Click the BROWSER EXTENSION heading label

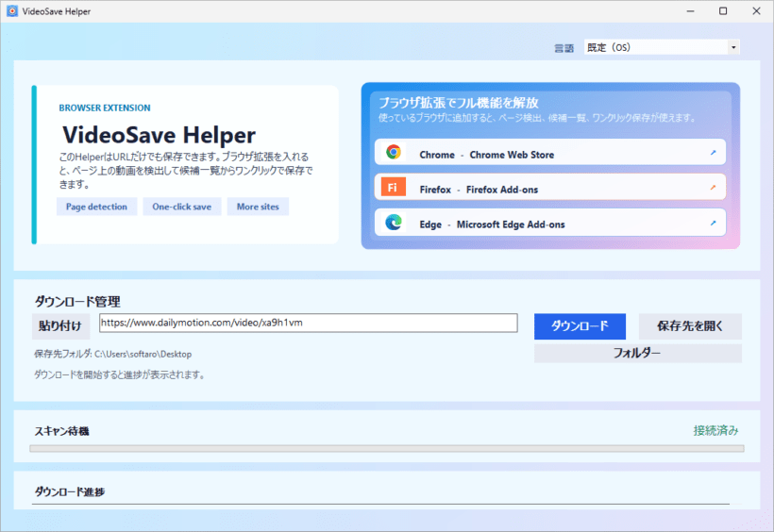click(105, 108)
